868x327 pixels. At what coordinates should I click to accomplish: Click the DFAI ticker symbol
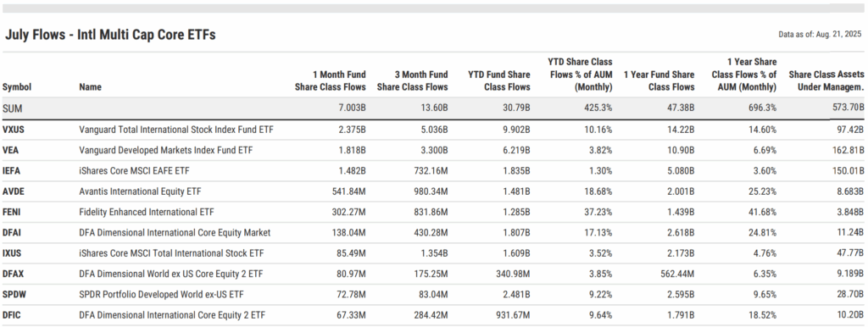[12, 233]
